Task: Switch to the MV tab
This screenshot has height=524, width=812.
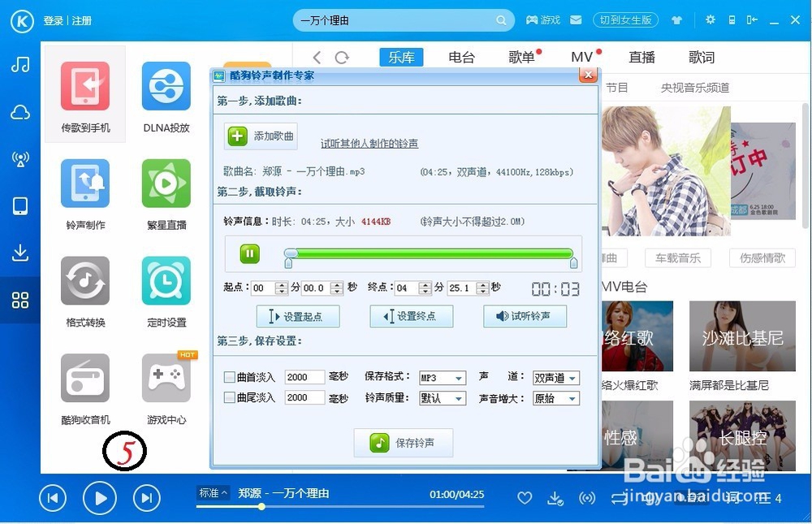Action: [x=581, y=57]
